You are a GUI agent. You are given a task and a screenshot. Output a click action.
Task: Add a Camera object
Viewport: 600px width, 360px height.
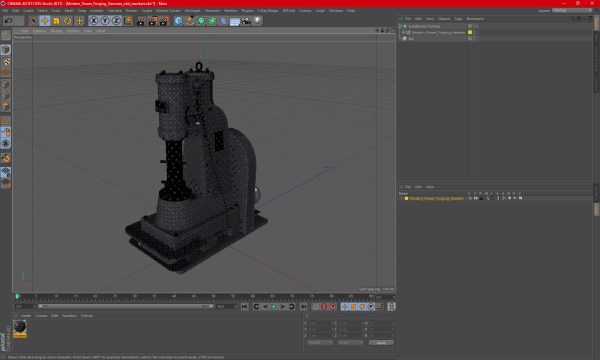pyautogui.click(x=246, y=21)
